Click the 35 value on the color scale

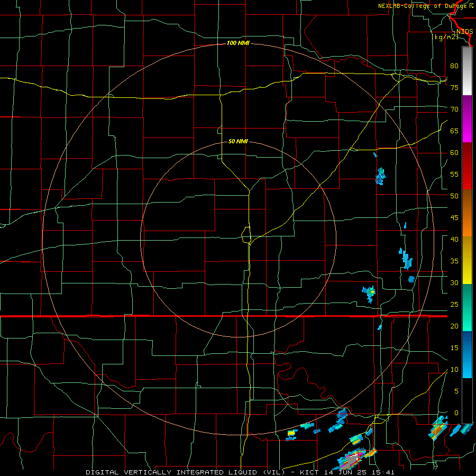(454, 261)
